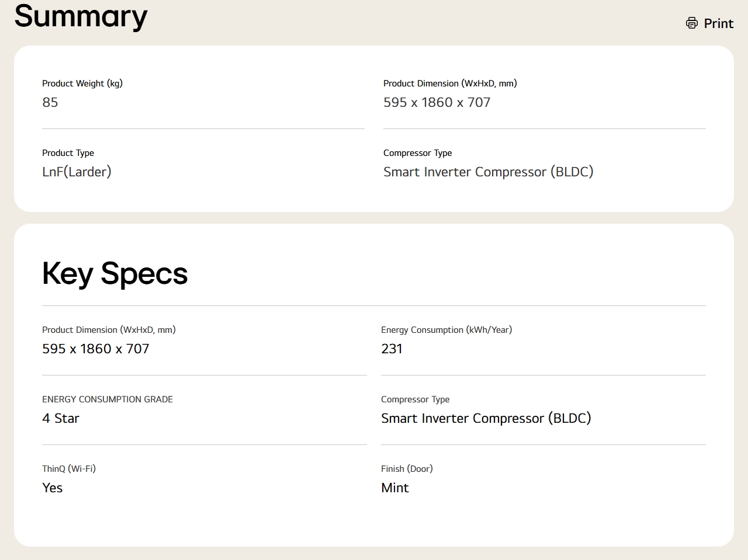Select the LnF(Larder) value
Image resolution: width=748 pixels, height=560 pixels.
point(77,172)
